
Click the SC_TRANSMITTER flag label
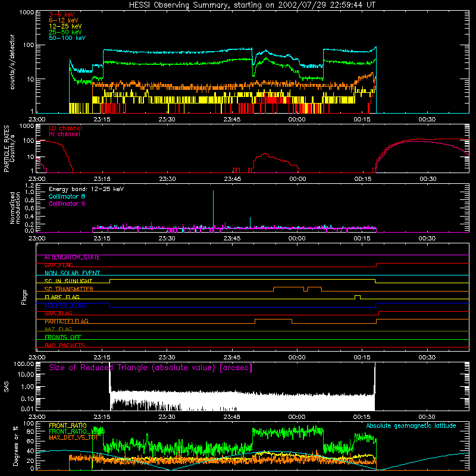[68, 289]
